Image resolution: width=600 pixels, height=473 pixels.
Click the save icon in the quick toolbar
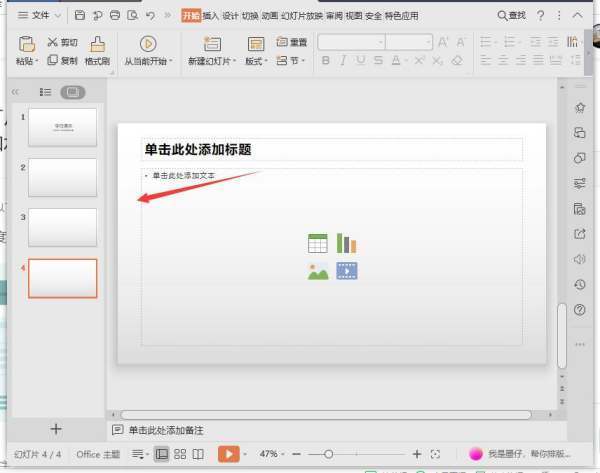pyautogui.click(x=81, y=16)
